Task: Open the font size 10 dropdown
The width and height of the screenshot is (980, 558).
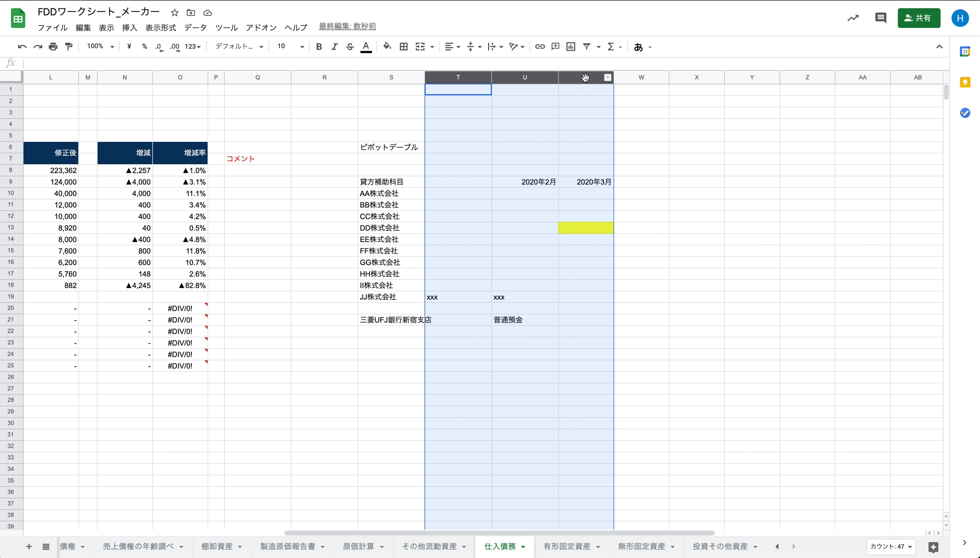Action: coord(290,46)
